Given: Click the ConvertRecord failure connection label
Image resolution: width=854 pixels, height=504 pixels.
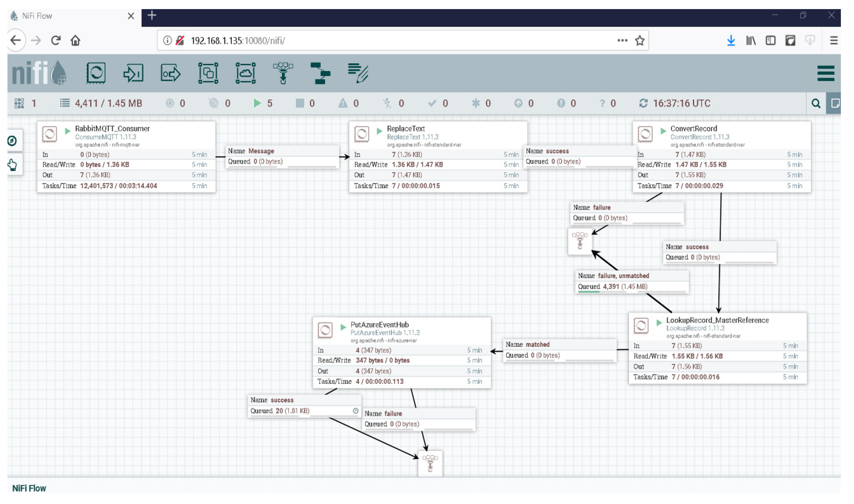Looking at the screenshot, I should click(x=627, y=213).
